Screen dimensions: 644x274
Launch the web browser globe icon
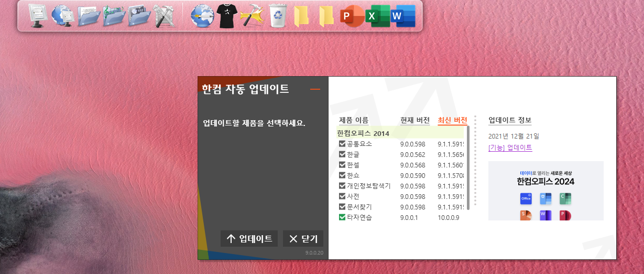pos(202,16)
